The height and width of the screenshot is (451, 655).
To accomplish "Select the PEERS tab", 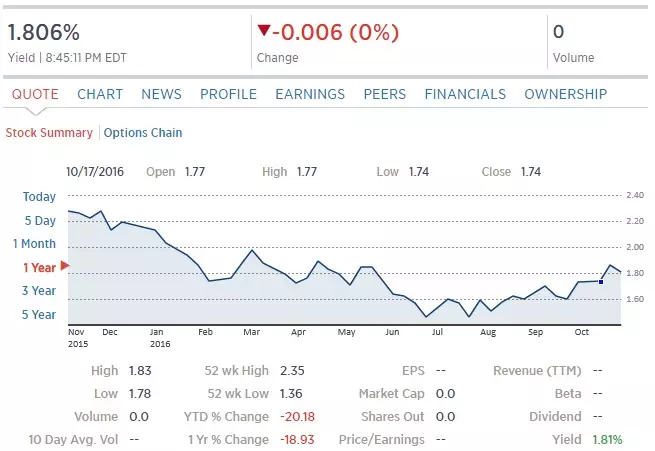I will click(385, 94).
